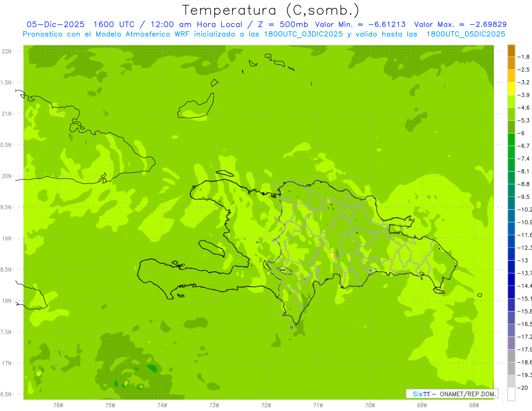This screenshot has height=411, width=532.
Task: Pick the yellow legend swatch between -3.2 and -3.9
Action: tap(511, 89)
